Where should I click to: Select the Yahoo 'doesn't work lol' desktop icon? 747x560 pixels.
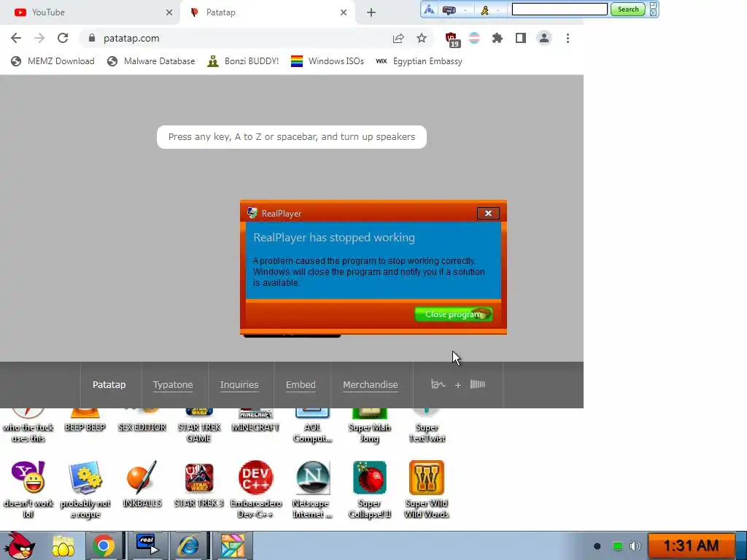coord(28,489)
